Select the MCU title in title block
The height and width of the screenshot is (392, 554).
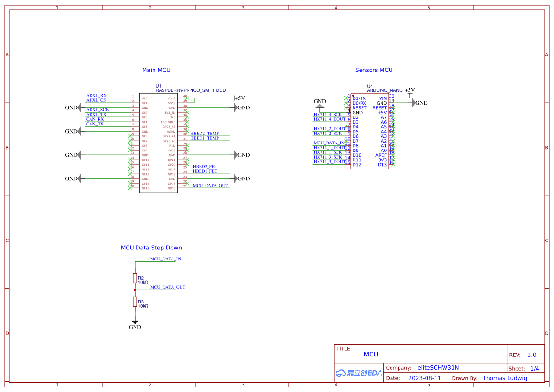(371, 354)
